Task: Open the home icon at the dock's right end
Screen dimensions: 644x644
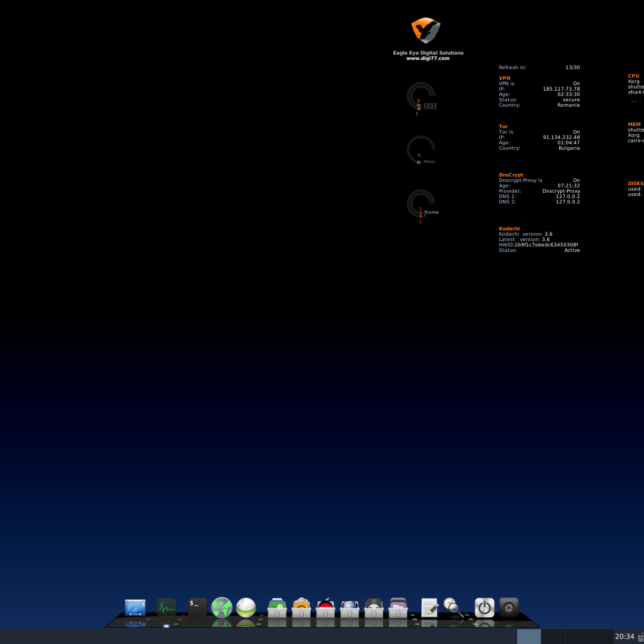Action: [508, 606]
